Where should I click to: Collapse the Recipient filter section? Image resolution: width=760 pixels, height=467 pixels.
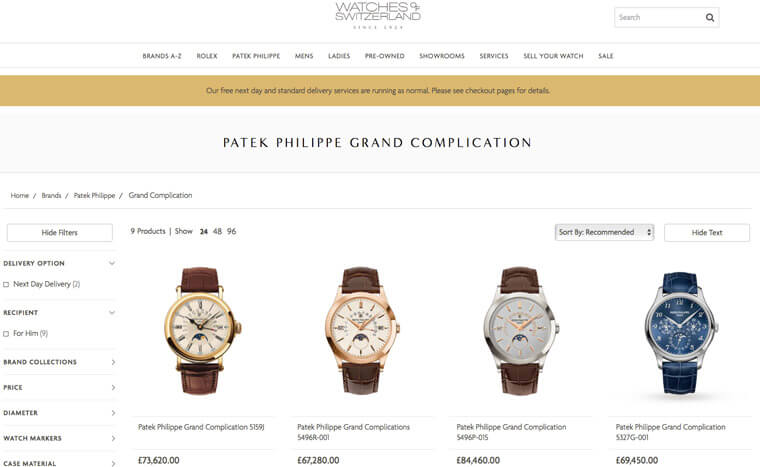pyautogui.click(x=112, y=313)
